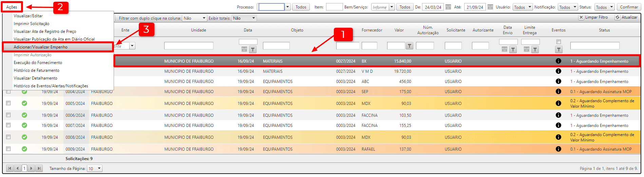Toggle the Eventos column filter checkbox

pos(558,42)
